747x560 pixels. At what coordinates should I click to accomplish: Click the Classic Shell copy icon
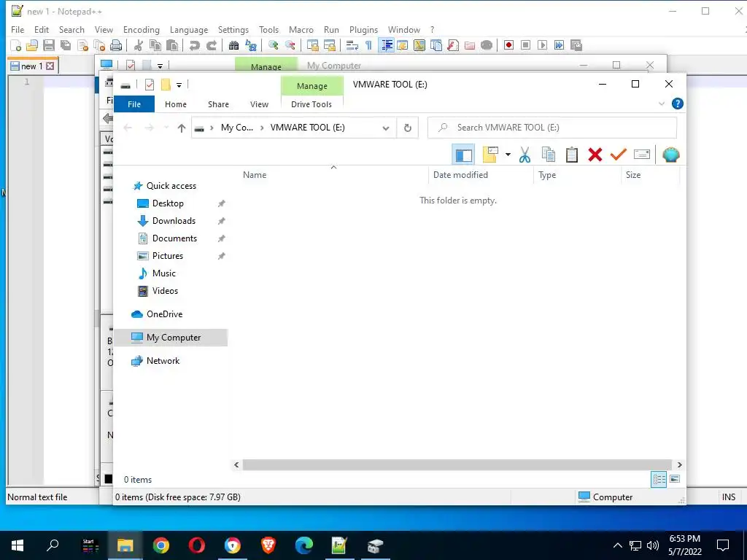tap(549, 155)
